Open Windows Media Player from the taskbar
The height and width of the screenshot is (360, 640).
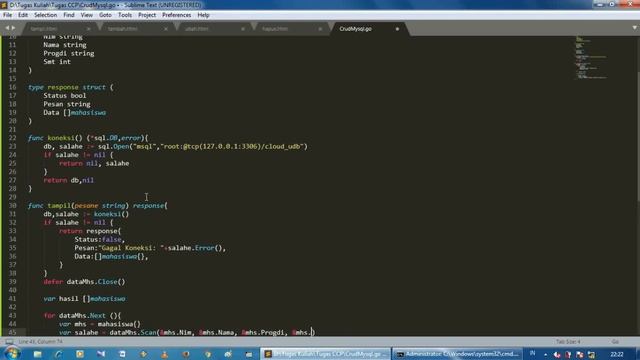click(x=80, y=354)
